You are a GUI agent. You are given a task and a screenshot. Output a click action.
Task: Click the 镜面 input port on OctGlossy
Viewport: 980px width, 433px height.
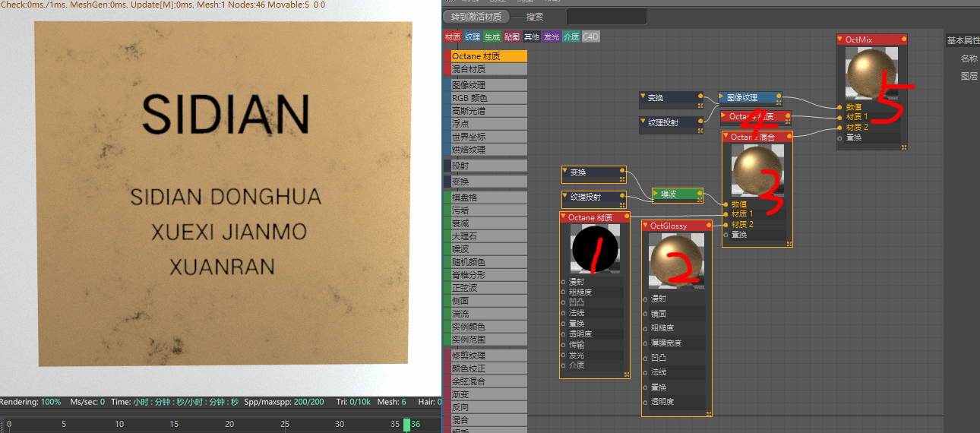[x=644, y=313]
